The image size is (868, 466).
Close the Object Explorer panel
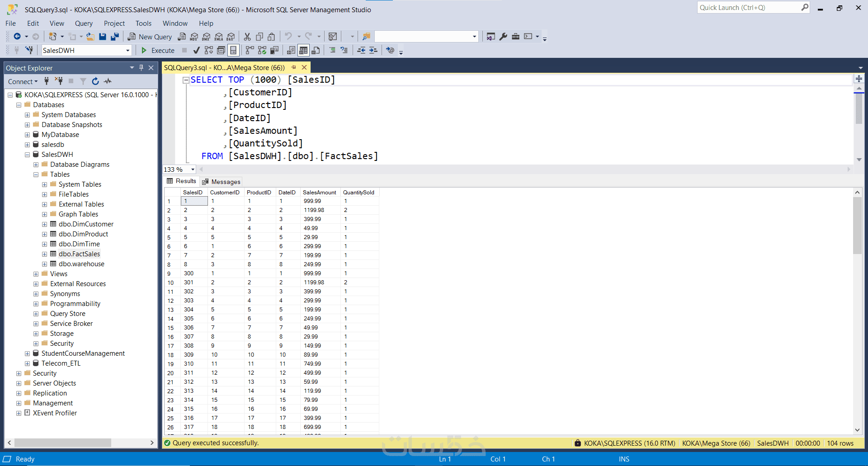point(151,68)
